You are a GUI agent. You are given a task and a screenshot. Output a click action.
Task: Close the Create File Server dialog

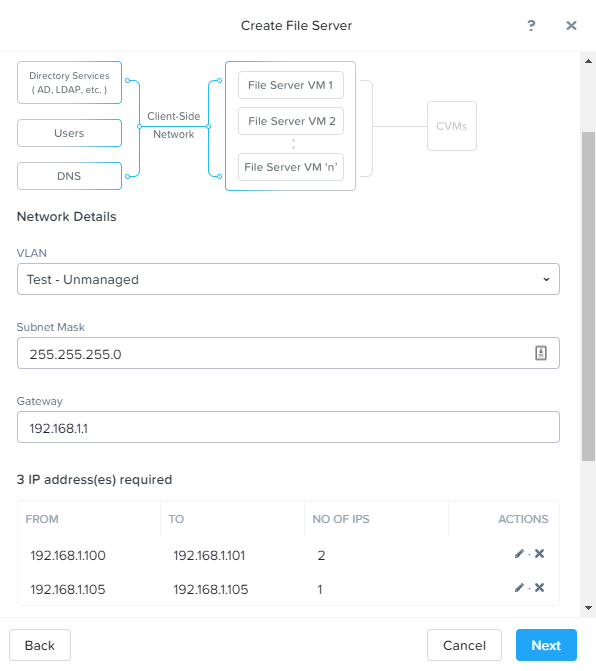click(571, 26)
